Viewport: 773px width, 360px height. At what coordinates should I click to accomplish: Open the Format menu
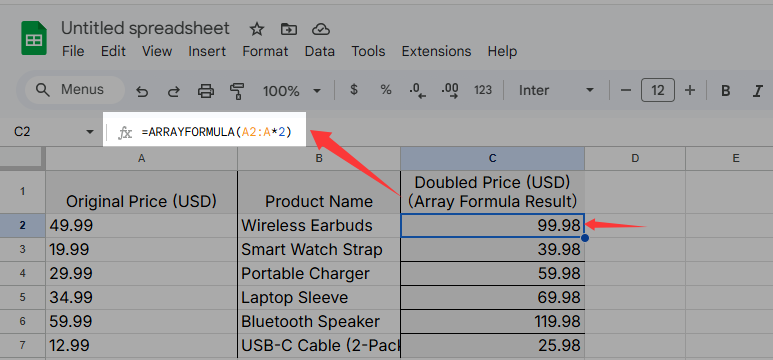[x=265, y=51]
